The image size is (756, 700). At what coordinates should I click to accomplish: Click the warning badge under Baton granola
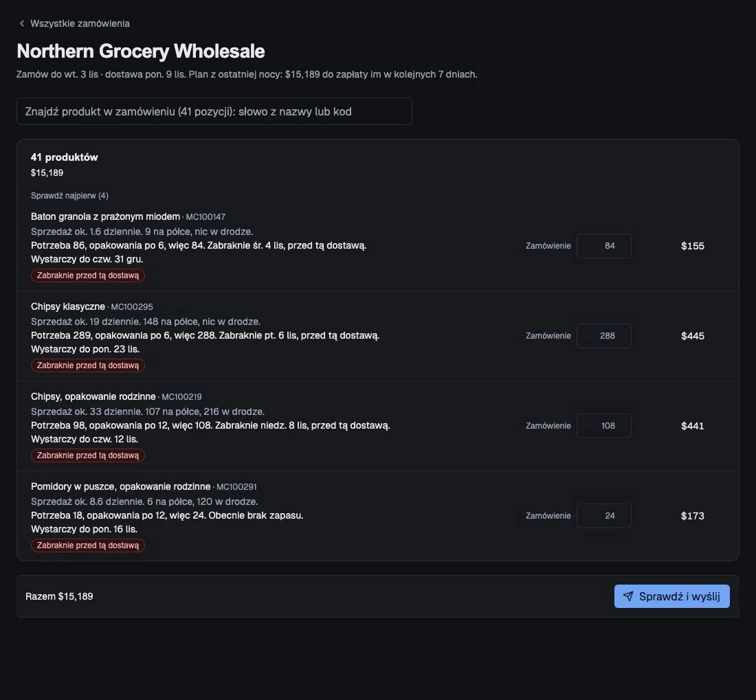[x=88, y=275]
